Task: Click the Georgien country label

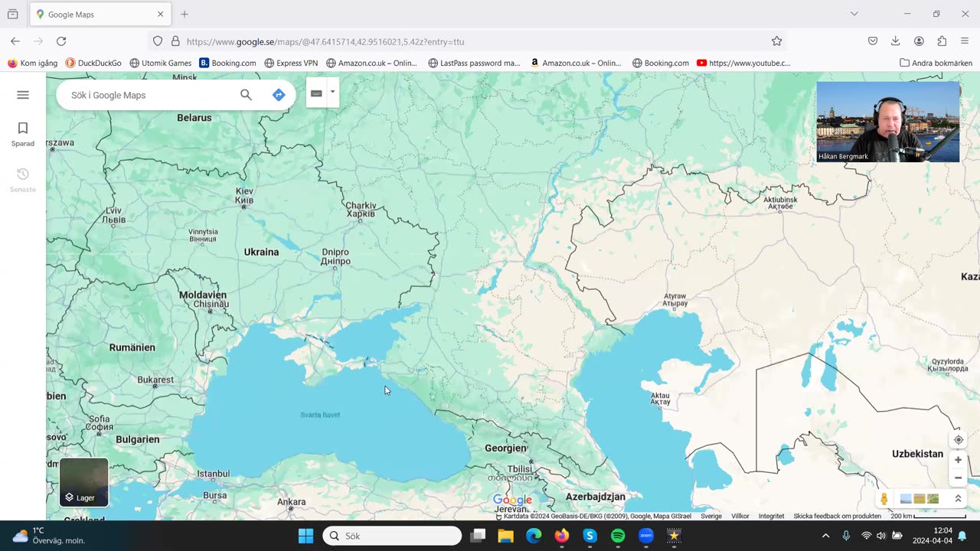Action: [506, 448]
